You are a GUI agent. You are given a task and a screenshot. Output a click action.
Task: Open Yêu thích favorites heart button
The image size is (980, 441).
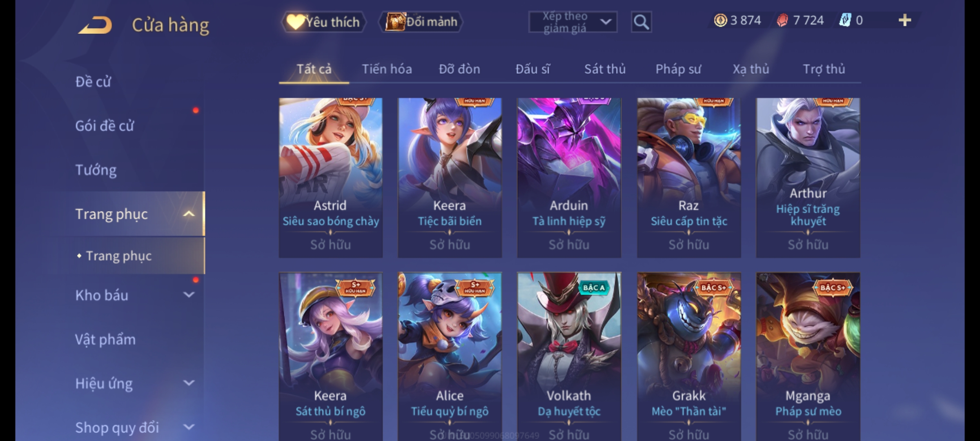pyautogui.click(x=323, y=22)
